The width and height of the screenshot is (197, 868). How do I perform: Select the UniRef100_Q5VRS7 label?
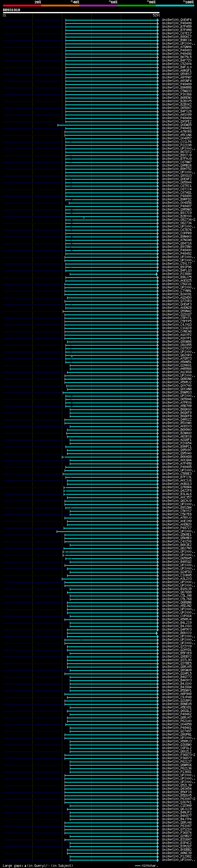(176, 74)
